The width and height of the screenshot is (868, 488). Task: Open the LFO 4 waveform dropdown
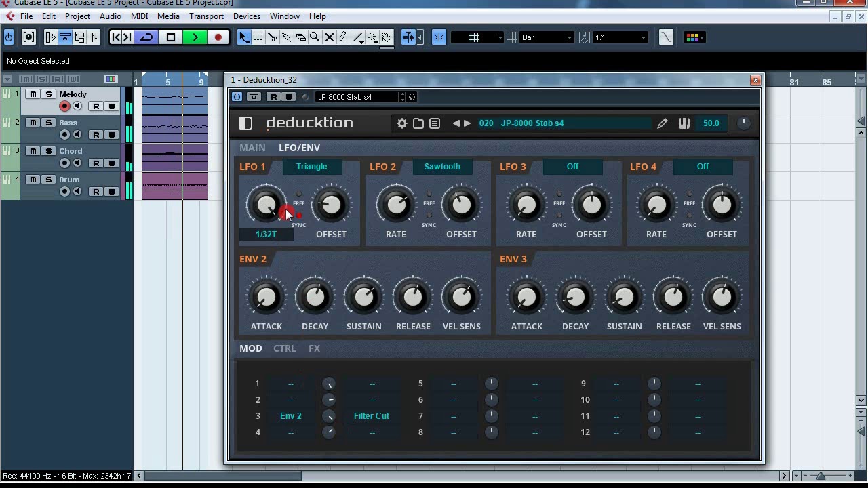click(703, 167)
